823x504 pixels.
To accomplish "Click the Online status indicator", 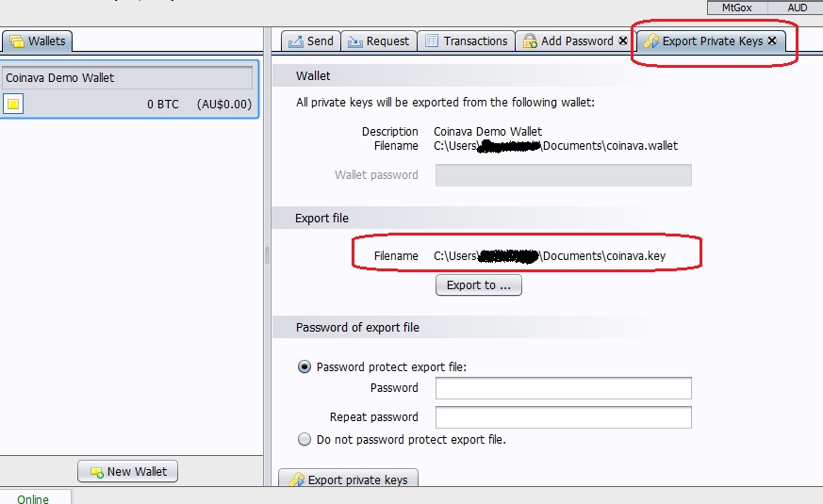I will [33, 498].
